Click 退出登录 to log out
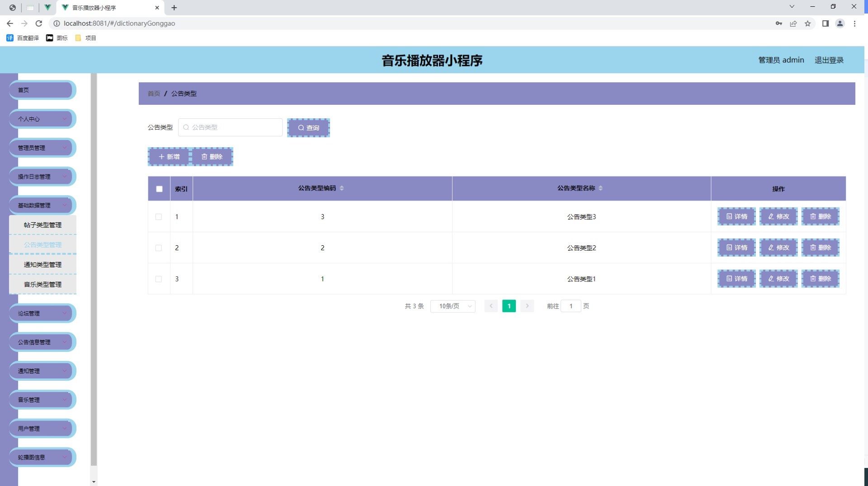This screenshot has width=868, height=486. pos(829,60)
